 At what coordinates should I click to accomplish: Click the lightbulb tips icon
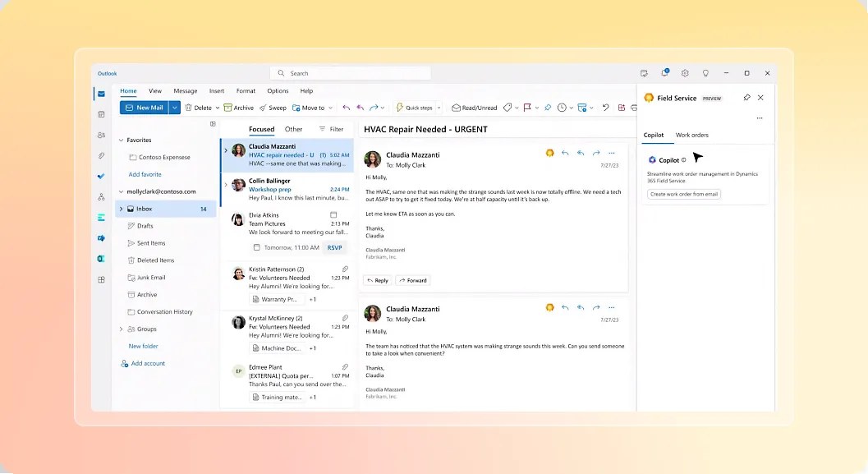click(705, 73)
